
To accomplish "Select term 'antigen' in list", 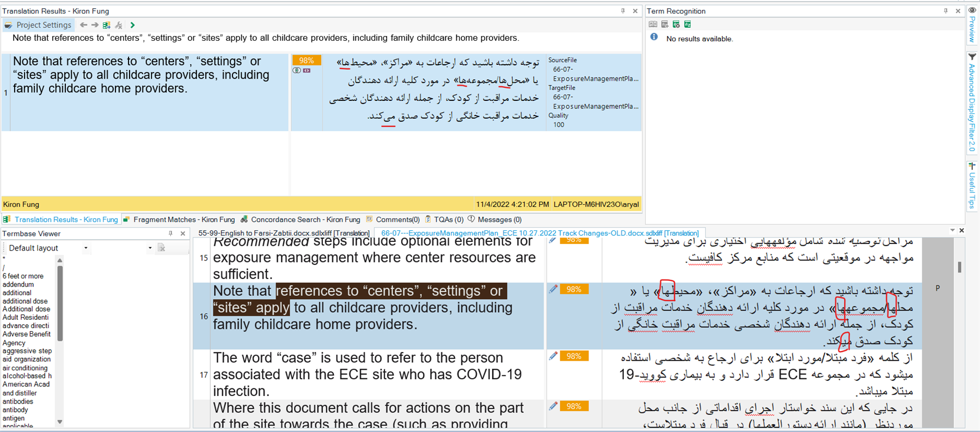I will coord(13,418).
